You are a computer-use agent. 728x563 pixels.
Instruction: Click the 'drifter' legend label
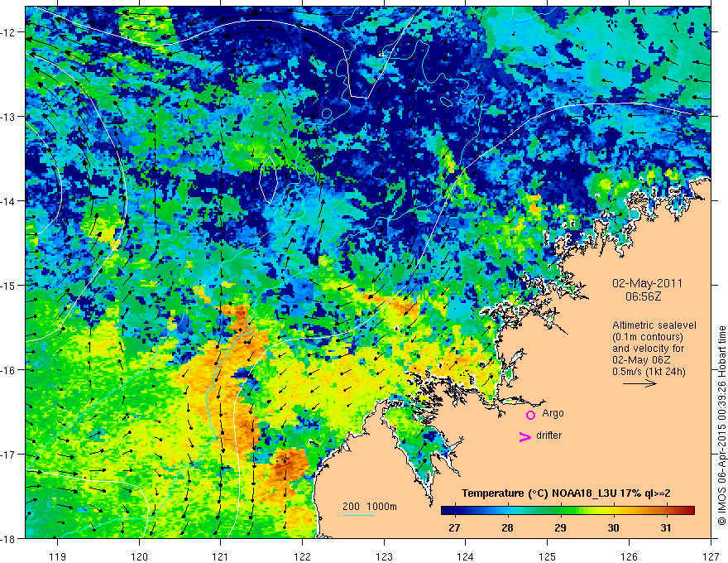click(548, 435)
